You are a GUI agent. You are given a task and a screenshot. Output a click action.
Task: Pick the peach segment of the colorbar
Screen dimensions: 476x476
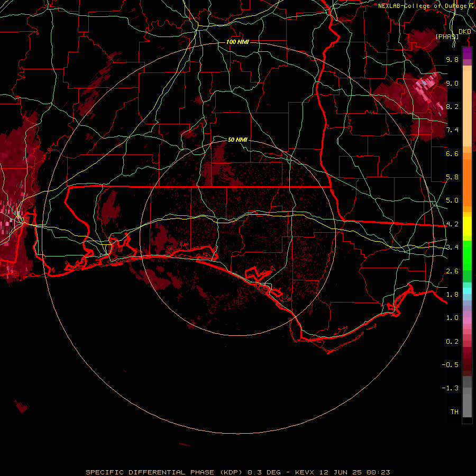click(467, 106)
